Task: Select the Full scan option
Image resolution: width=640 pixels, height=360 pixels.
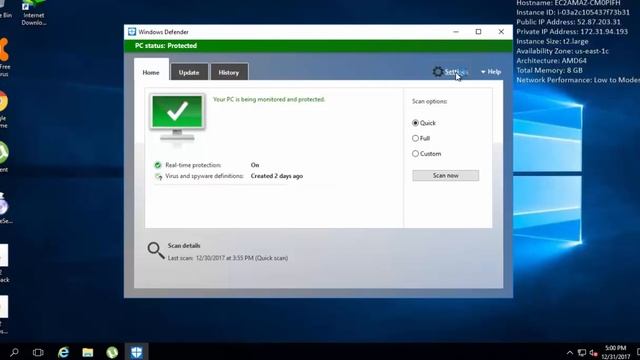Action: 421,138
